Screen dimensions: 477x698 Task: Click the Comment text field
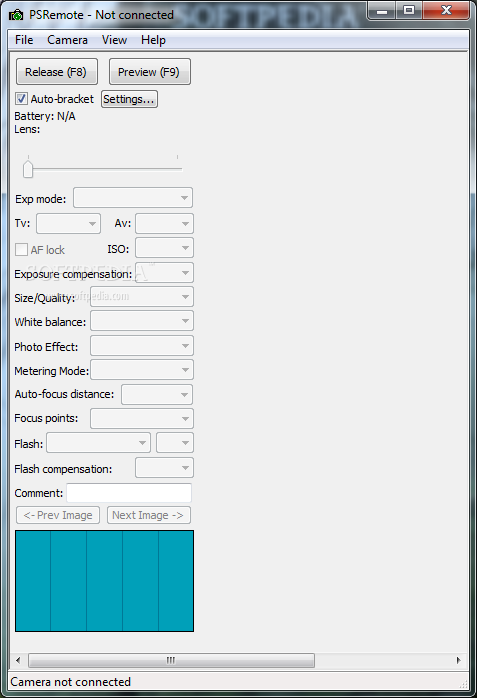point(129,493)
